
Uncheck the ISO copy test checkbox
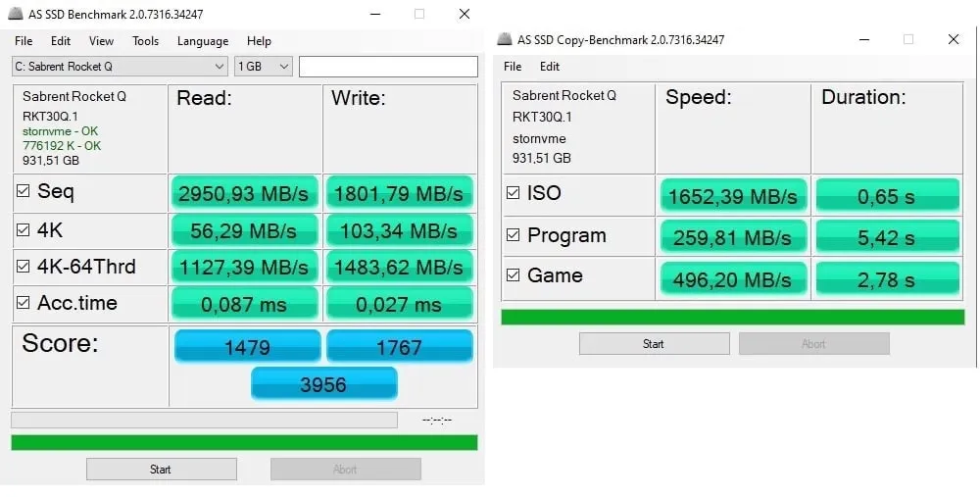pyautogui.click(x=514, y=192)
